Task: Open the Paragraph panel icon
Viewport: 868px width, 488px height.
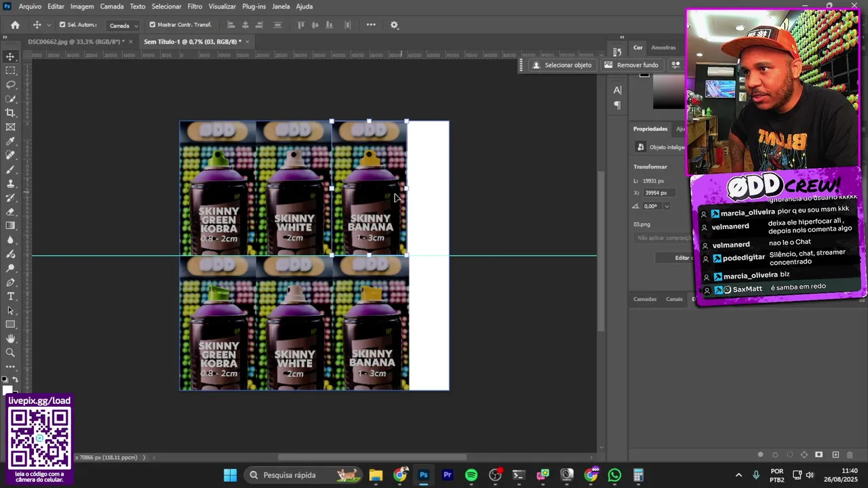Action: (x=617, y=105)
